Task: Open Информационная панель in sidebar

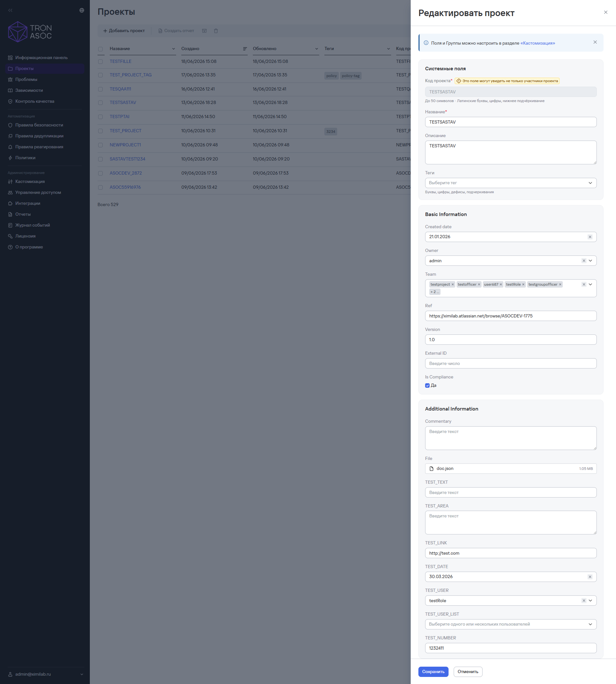Action: pos(45,57)
